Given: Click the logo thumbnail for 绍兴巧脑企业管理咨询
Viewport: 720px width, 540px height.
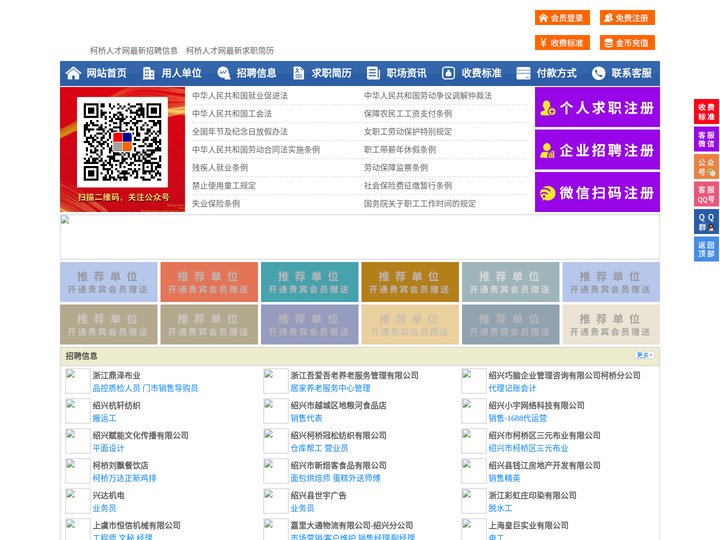Looking at the screenshot, I should click(473, 381).
